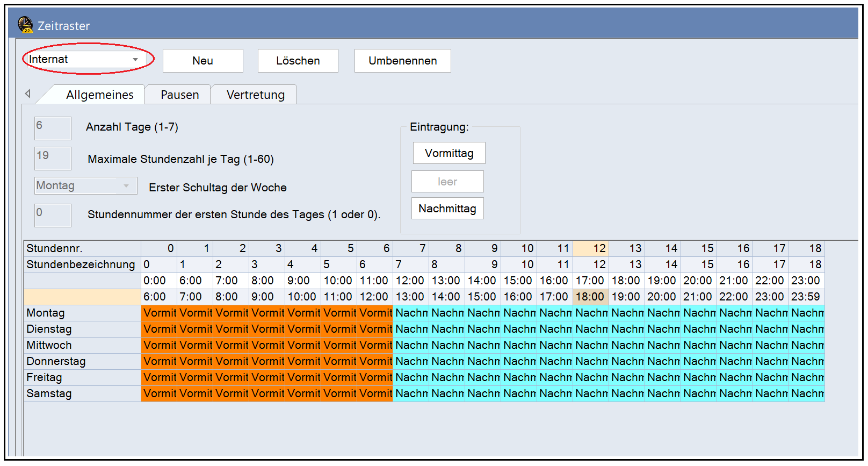The image size is (868, 466).
Task: Click cyan Nachm cell for Samstag hour 18
Action: [807, 393]
